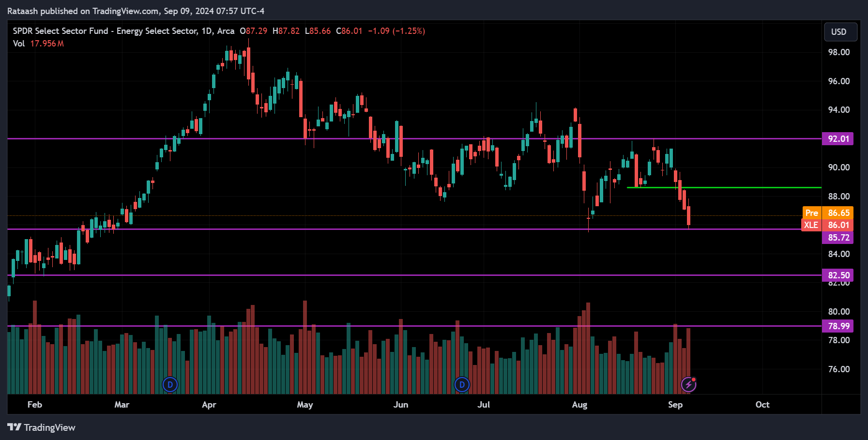The image size is (868, 440).
Task: Click the 96.00 price scale value
Action: point(839,81)
